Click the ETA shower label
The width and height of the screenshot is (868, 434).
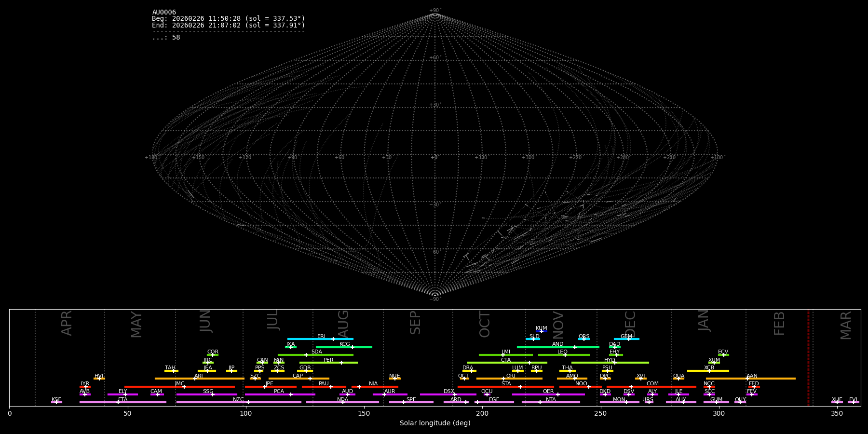click(x=123, y=400)
